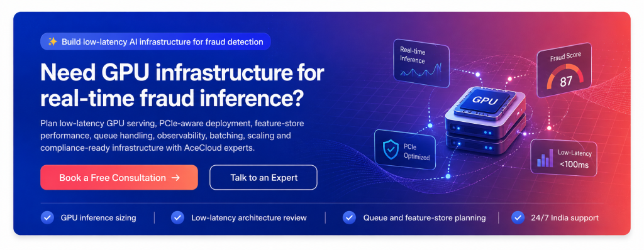Click the sparkle icon in the top badge
Viewport: 644px width, 250px height.
(x=52, y=41)
